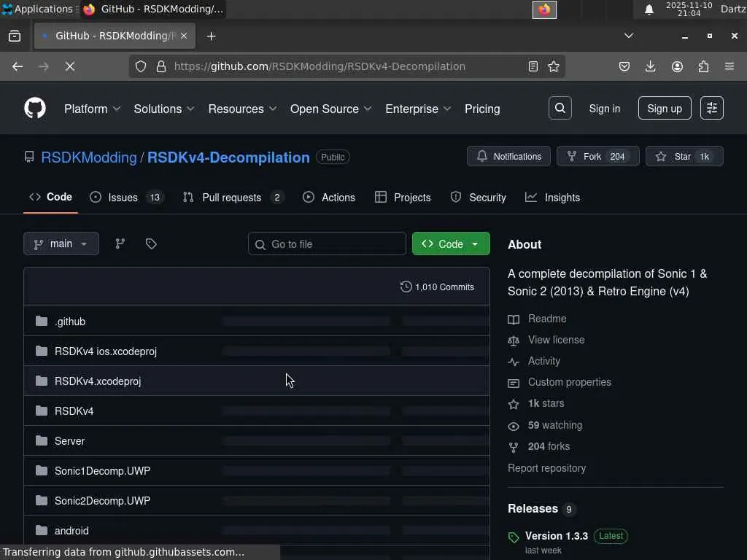The image size is (747, 560).
Task: Open the GitHub logo homepage
Action: [x=35, y=108]
